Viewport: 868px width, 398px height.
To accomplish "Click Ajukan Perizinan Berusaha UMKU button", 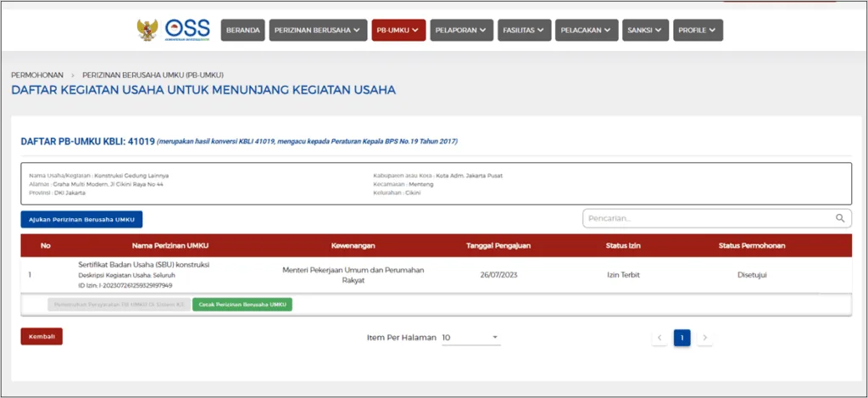I will point(82,219).
